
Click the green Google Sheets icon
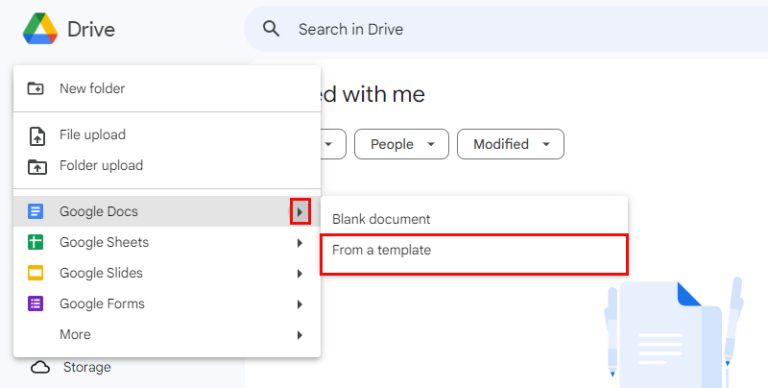(x=35, y=242)
